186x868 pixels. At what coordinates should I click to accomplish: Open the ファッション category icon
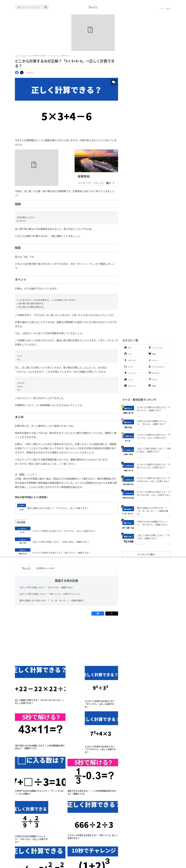pos(150,347)
